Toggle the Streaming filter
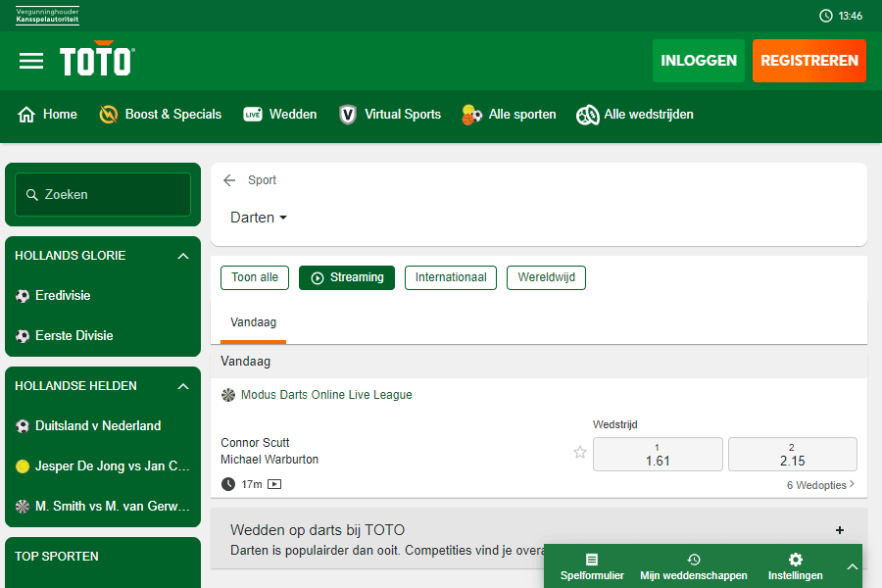 [x=347, y=277]
